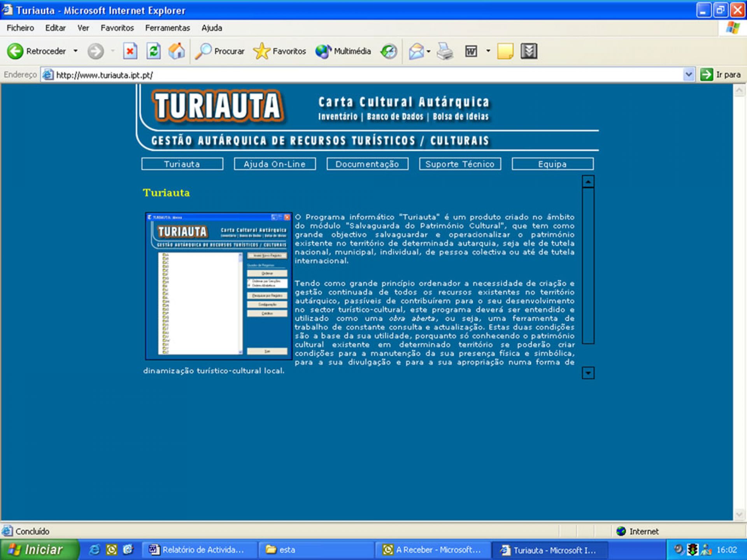Viewport: 747px width, 560px height.
Task: Click the Suporte Técnico navigation button
Action: [x=460, y=164]
